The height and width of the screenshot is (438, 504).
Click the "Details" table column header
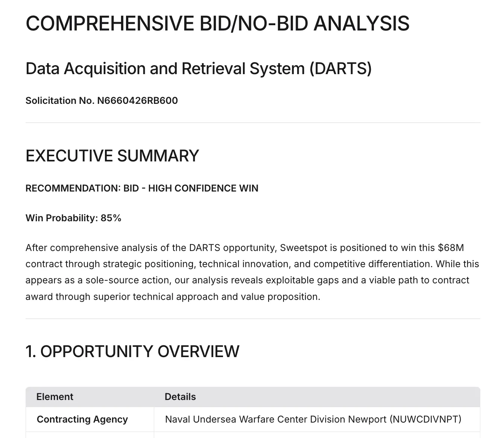point(180,397)
